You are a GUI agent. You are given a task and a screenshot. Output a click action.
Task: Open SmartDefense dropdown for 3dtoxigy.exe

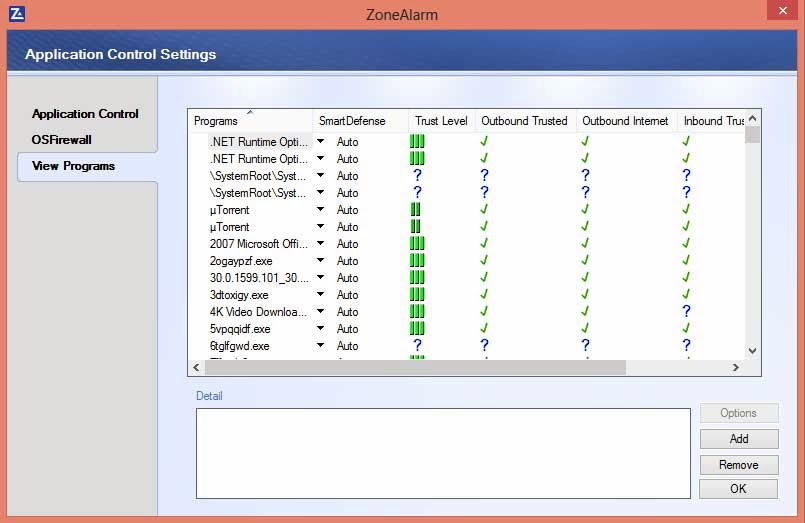(x=320, y=294)
